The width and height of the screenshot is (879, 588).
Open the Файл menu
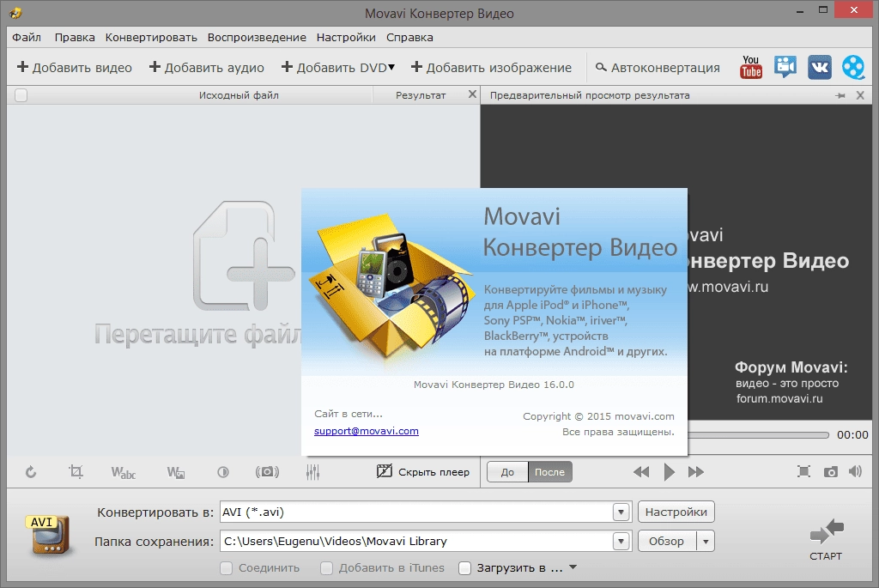(27, 38)
